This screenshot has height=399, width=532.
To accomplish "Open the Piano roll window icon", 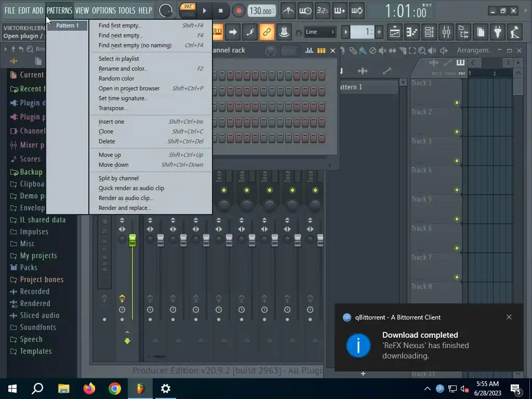I will click(412, 32).
